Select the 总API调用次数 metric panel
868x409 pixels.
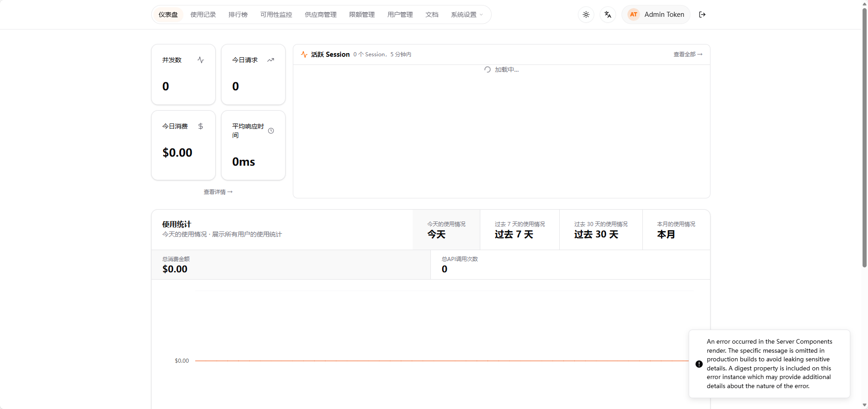tap(570, 265)
